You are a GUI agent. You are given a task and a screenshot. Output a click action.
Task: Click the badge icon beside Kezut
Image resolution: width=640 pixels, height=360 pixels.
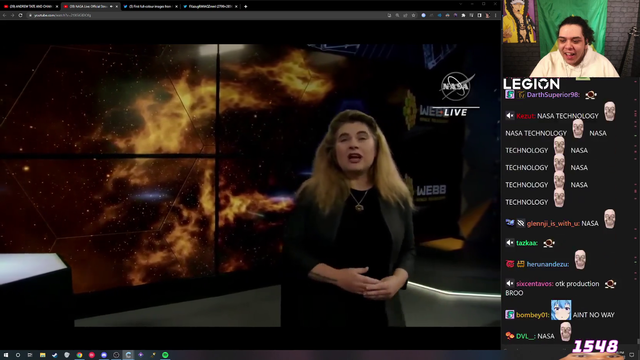pos(510,116)
